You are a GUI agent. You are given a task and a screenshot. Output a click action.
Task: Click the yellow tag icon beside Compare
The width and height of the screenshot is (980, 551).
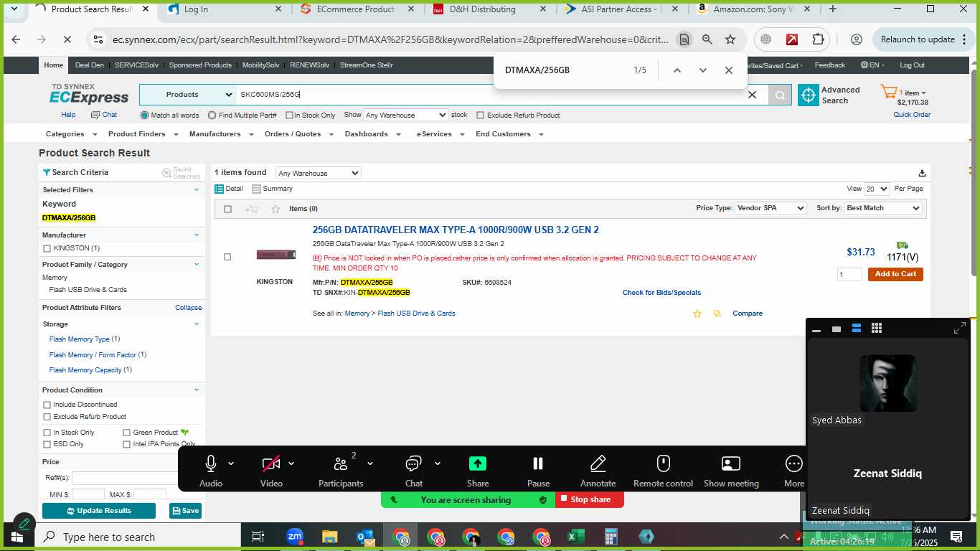[x=717, y=314]
